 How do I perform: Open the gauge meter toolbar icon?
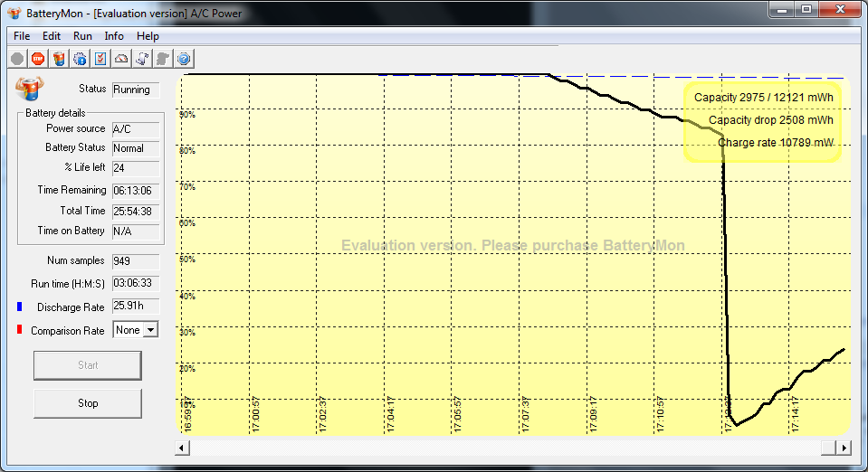[121, 59]
